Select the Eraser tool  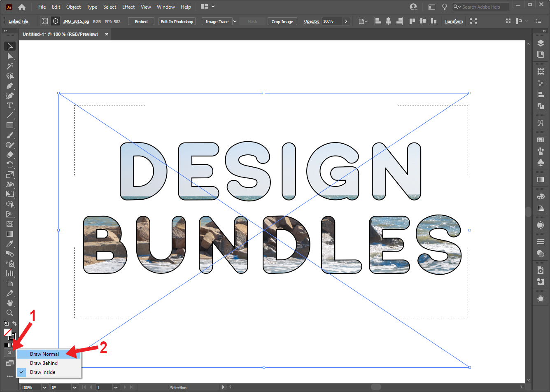[x=10, y=155]
